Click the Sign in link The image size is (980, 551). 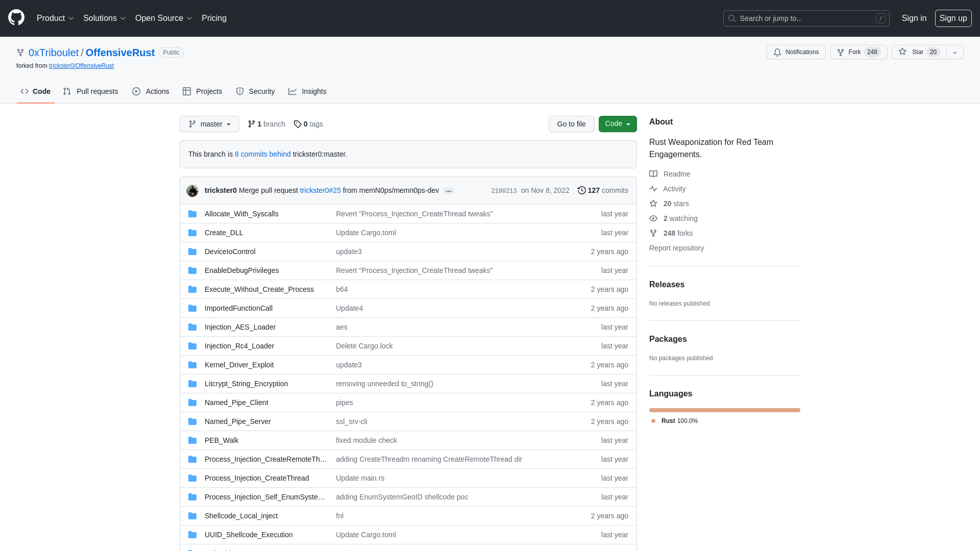coord(914,18)
